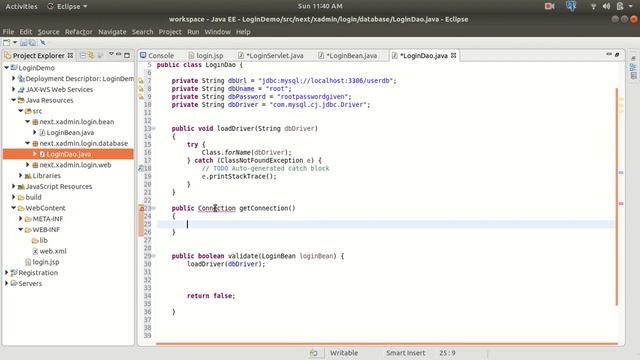This screenshot has height=360, width=640.
Task: Collapse the src folder
Action: [20, 111]
